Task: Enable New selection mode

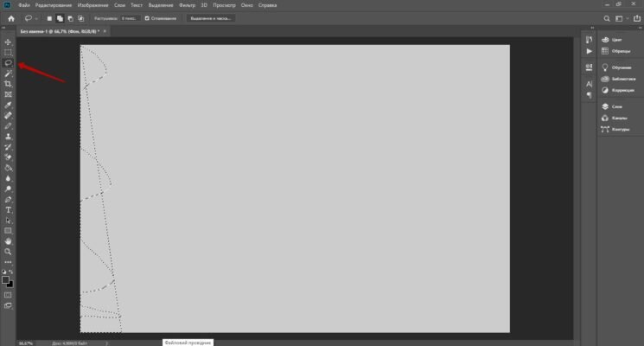Action: (49, 18)
